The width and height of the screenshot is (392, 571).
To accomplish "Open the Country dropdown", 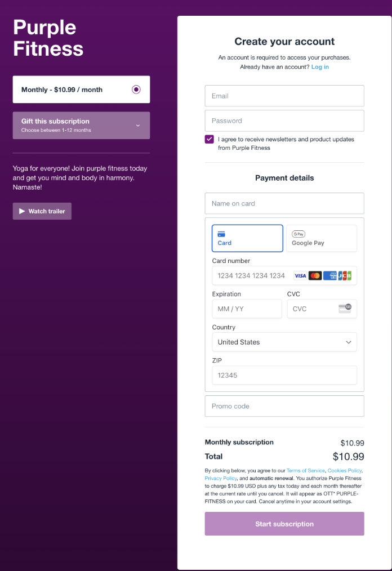I will point(284,342).
